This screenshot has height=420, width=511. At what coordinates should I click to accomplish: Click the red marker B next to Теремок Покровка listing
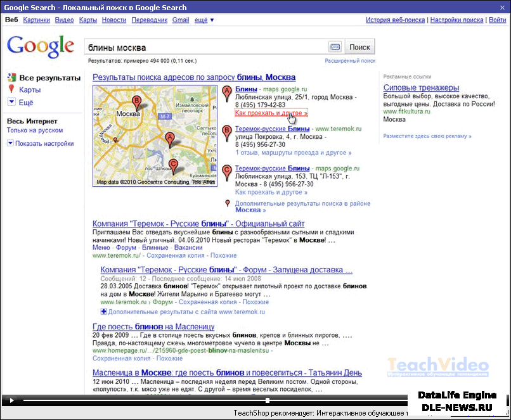pyautogui.click(x=227, y=133)
